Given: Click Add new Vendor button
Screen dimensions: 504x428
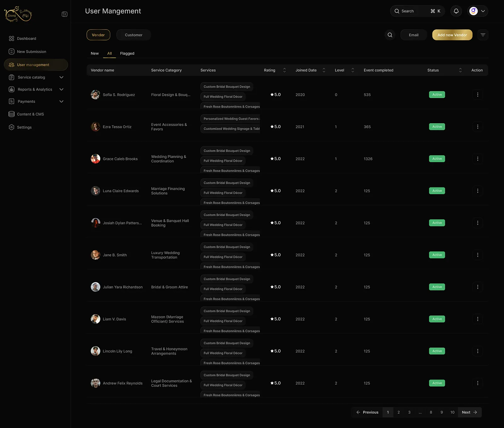Looking at the screenshot, I should point(452,35).
